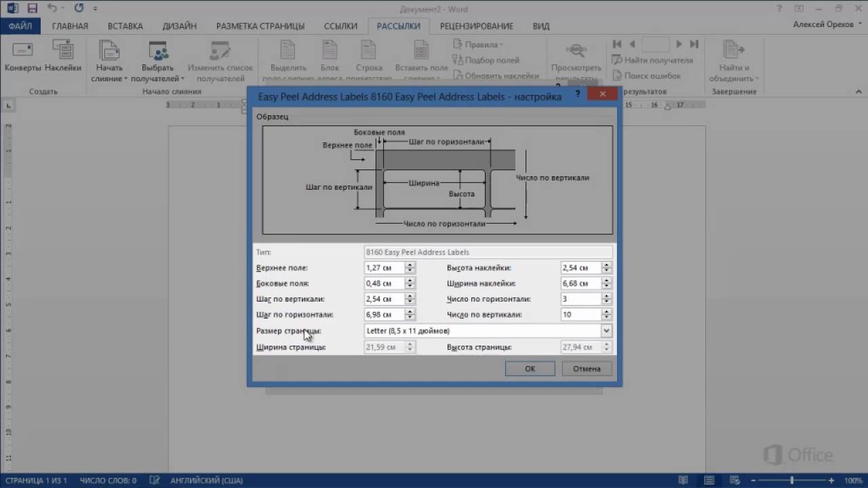The image size is (868, 488).
Task: Click Боковые поля input field
Action: pyautogui.click(x=384, y=283)
